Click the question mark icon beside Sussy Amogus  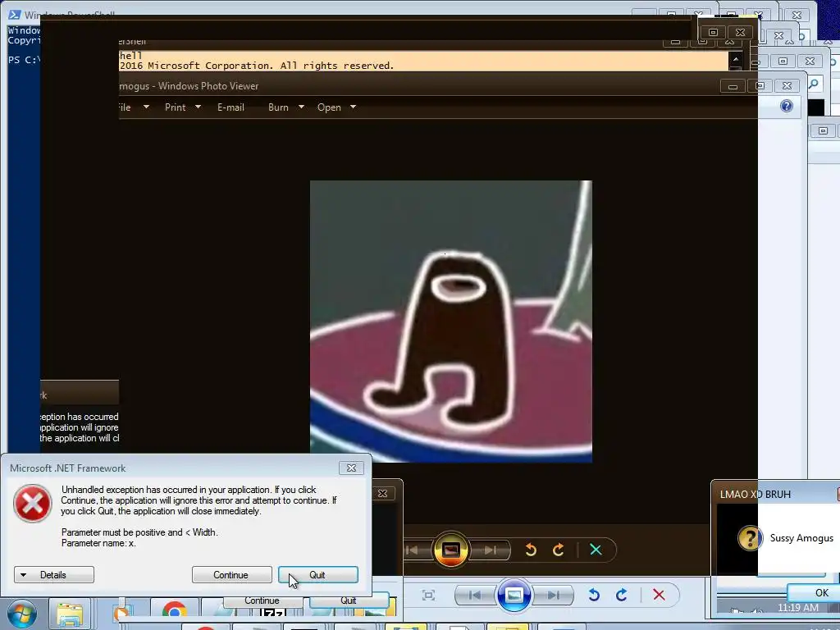pyautogui.click(x=750, y=538)
